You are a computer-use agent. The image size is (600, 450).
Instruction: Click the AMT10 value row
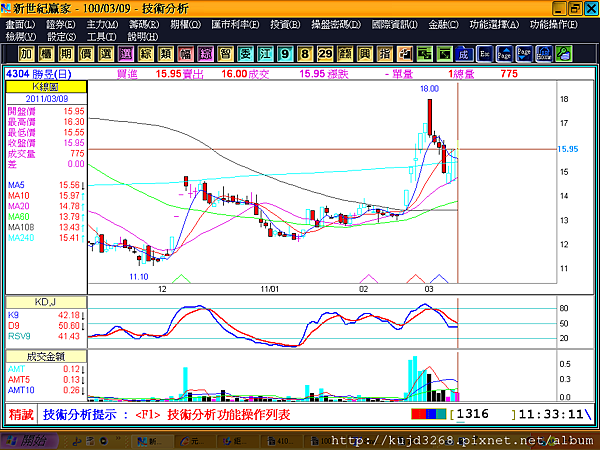click(x=44, y=390)
